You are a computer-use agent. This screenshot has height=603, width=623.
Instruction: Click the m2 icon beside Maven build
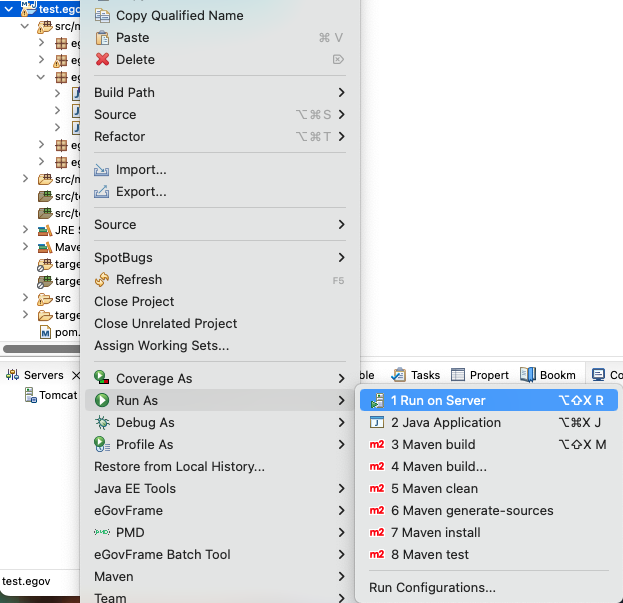[x=377, y=445]
